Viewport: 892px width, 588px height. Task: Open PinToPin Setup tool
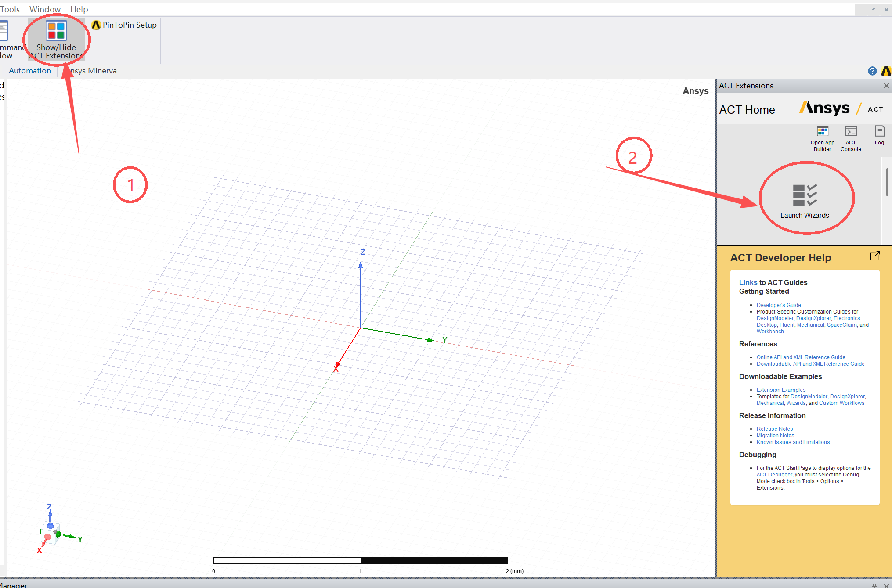point(124,25)
